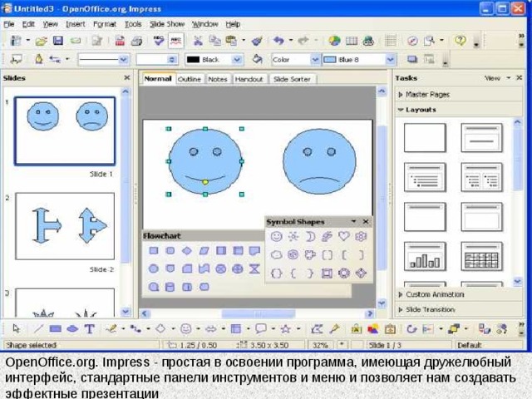
Task: Click the yellow control handle on the smile
Action: click(x=205, y=182)
